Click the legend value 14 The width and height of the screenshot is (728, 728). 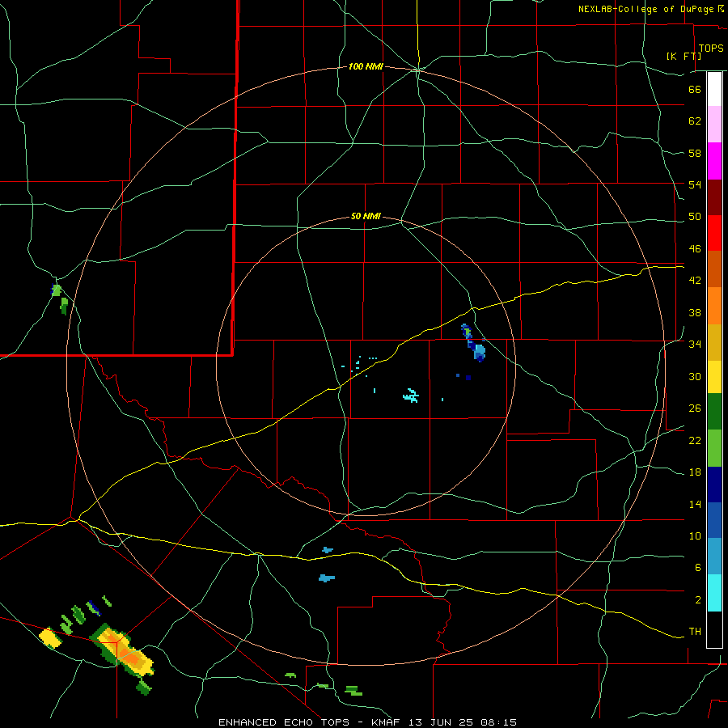click(695, 504)
